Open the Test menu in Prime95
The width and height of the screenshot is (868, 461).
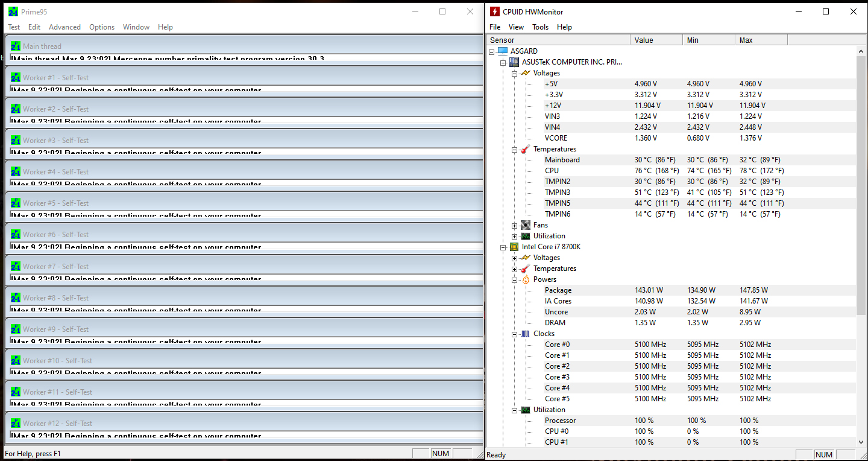coord(14,27)
